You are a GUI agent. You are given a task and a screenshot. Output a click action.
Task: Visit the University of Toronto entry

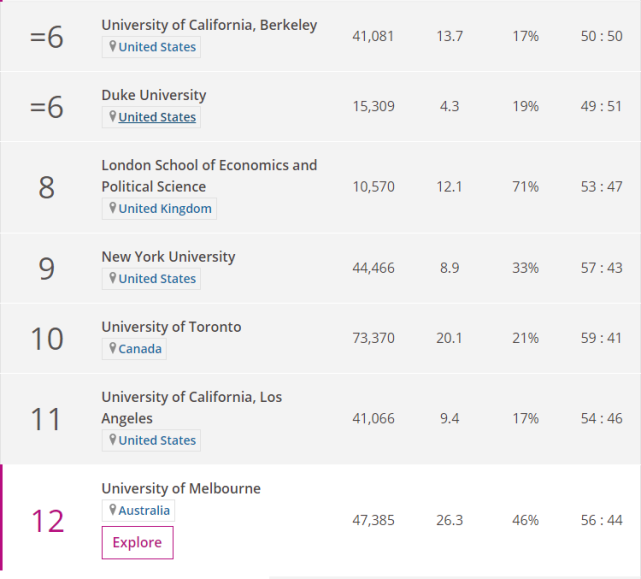171,327
